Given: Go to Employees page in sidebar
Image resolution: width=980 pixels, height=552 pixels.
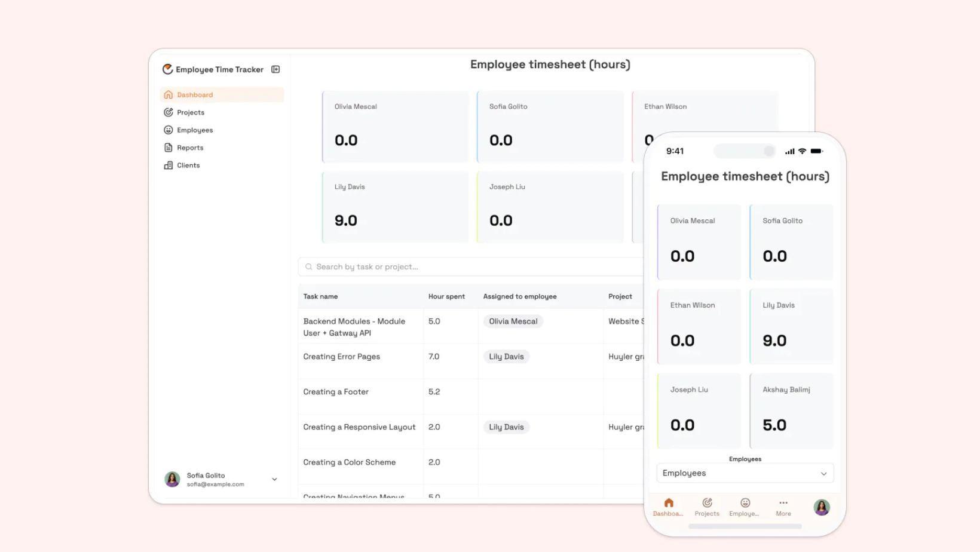Looking at the screenshot, I should [222, 130].
